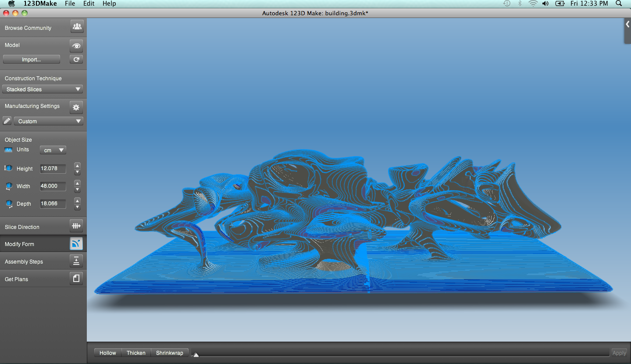Open Spotlight search magnifier icon
Image resolution: width=631 pixels, height=364 pixels.
click(x=619, y=4)
